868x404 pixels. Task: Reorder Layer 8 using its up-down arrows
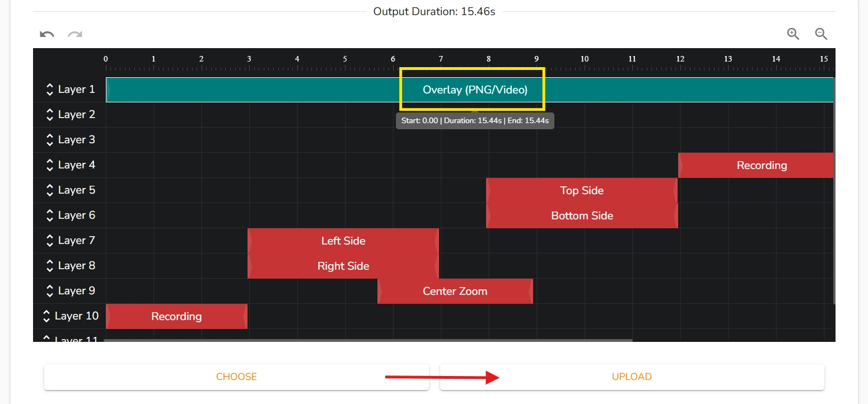50,266
